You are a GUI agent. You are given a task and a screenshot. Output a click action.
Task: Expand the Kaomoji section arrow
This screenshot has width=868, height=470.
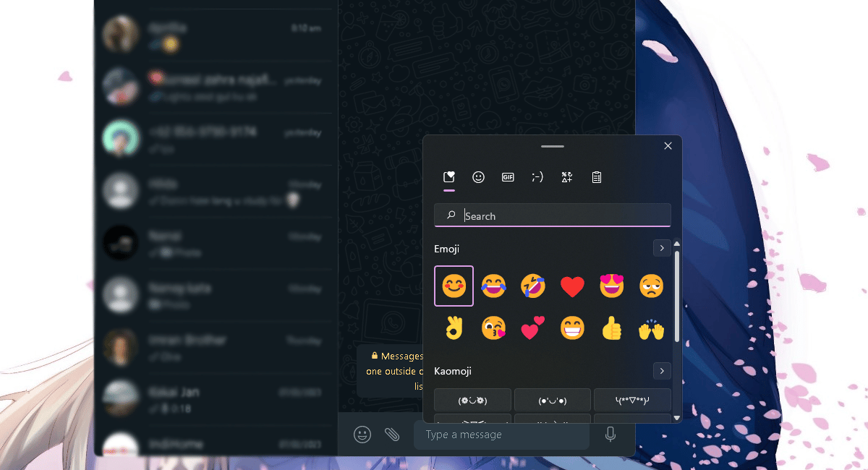point(662,371)
